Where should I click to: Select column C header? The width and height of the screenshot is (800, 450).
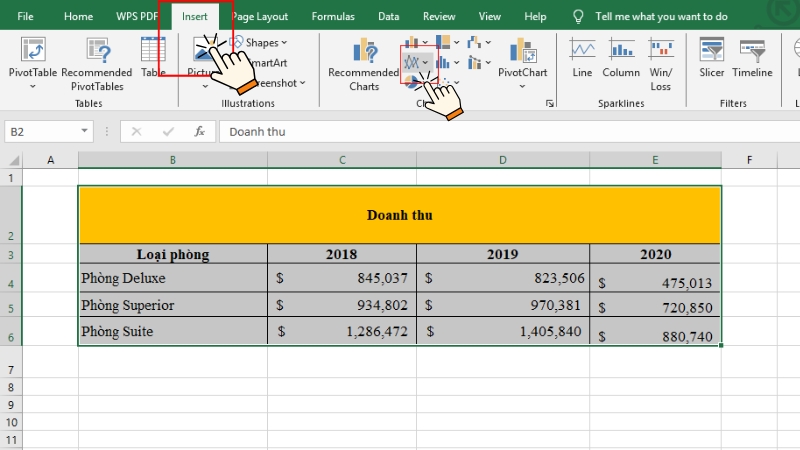point(342,160)
